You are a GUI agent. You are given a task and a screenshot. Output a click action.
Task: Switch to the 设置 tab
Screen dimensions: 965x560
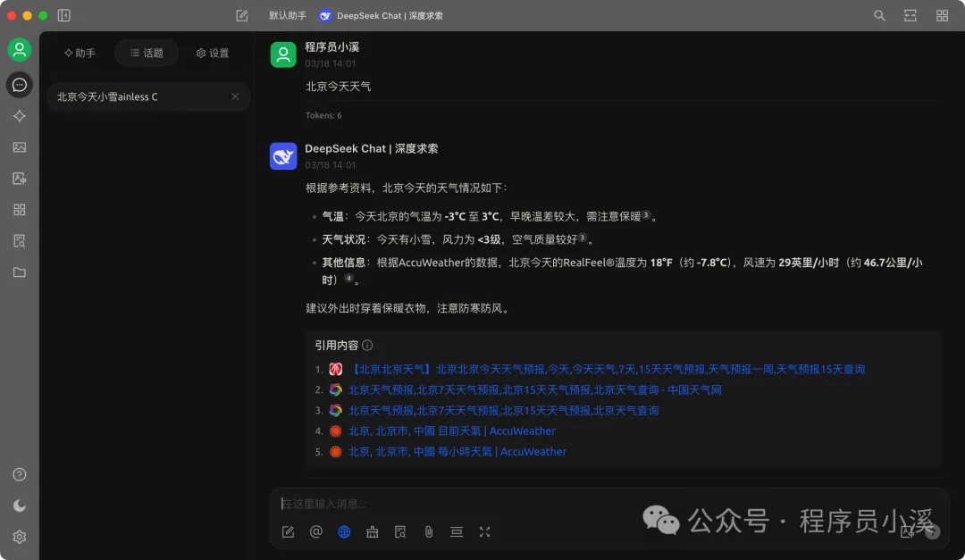coord(213,53)
